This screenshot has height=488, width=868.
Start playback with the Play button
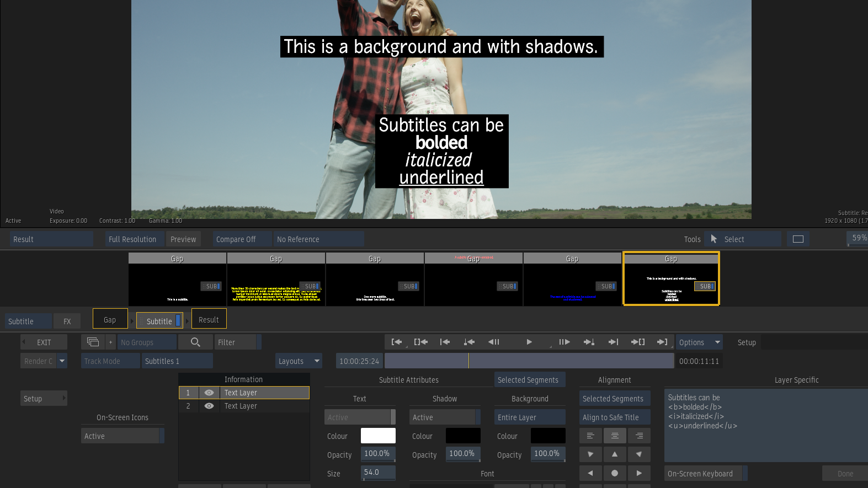[x=529, y=342]
